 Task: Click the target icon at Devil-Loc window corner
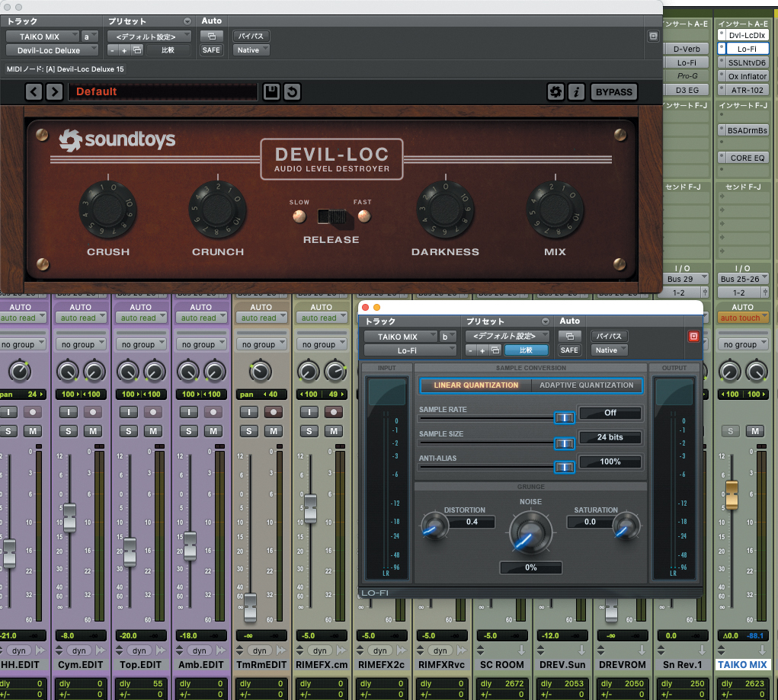coord(653,36)
